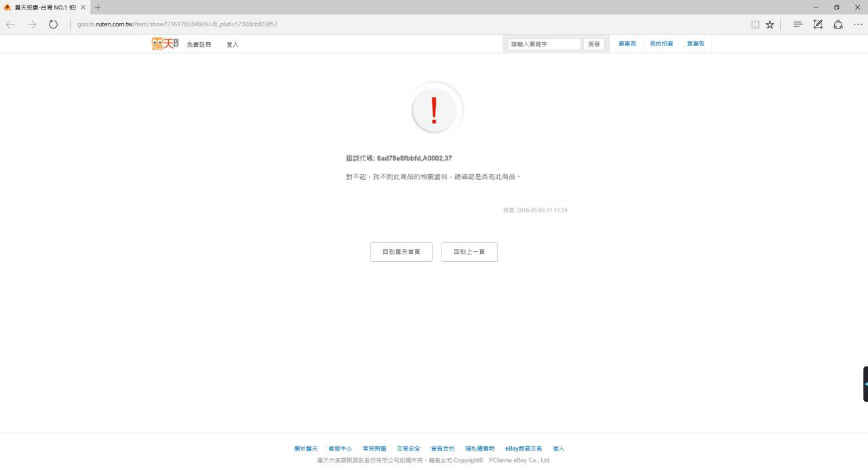Minimize the browser window
Image resolution: width=868 pixels, height=475 pixels.
click(x=816, y=7)
